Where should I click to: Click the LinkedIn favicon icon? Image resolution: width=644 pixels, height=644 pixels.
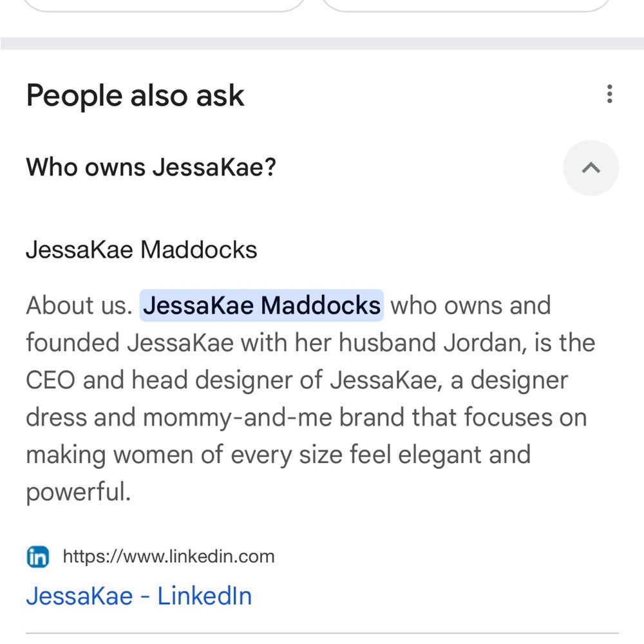coord(38,556)
